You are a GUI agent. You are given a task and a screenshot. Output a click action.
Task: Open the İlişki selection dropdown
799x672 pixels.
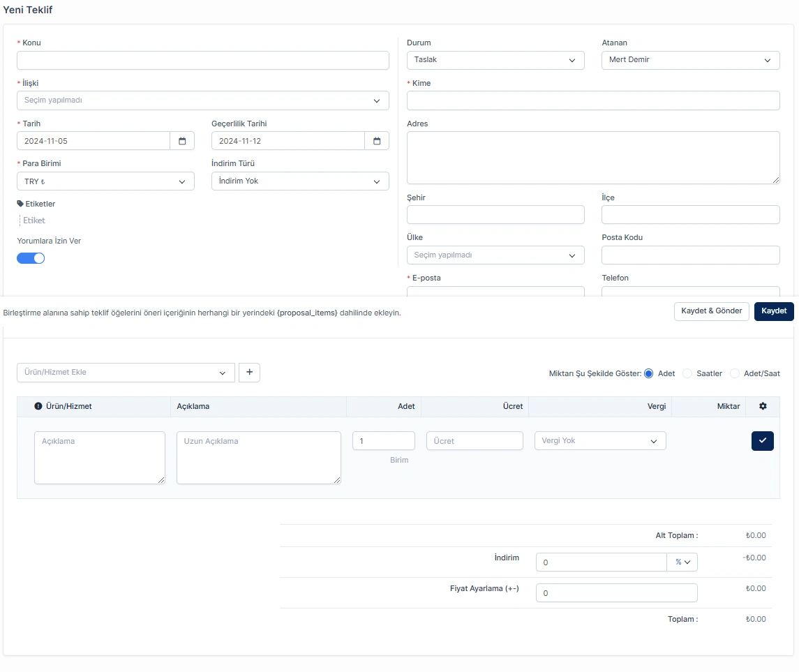coord(203,100)
